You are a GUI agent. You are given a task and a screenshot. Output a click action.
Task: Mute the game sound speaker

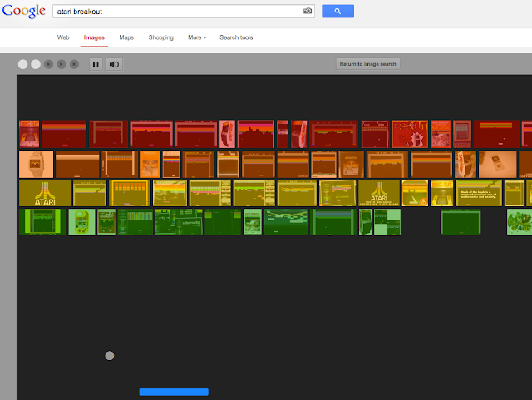115,64
